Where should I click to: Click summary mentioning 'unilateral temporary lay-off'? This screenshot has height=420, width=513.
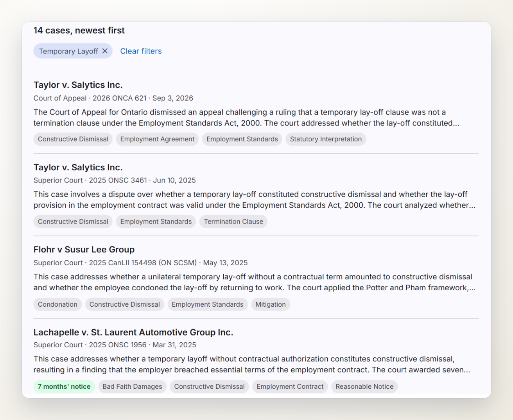(255, 282)
